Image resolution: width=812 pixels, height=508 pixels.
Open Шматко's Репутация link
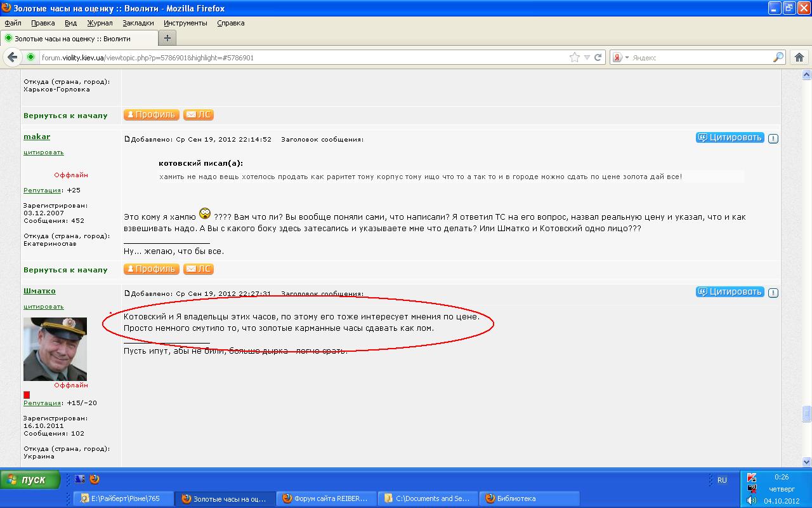point(43,403)
